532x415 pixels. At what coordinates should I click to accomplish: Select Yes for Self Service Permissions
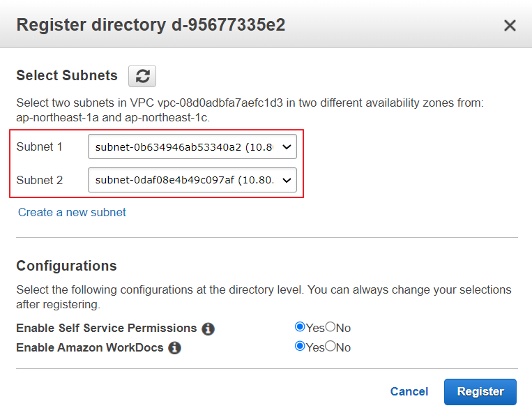[x=300, y=327]
